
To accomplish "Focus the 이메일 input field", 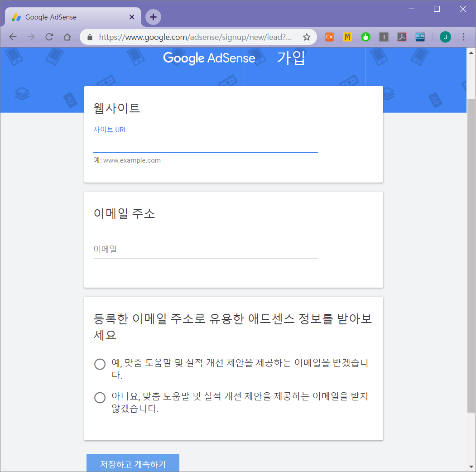I will [x=206, y=250].
